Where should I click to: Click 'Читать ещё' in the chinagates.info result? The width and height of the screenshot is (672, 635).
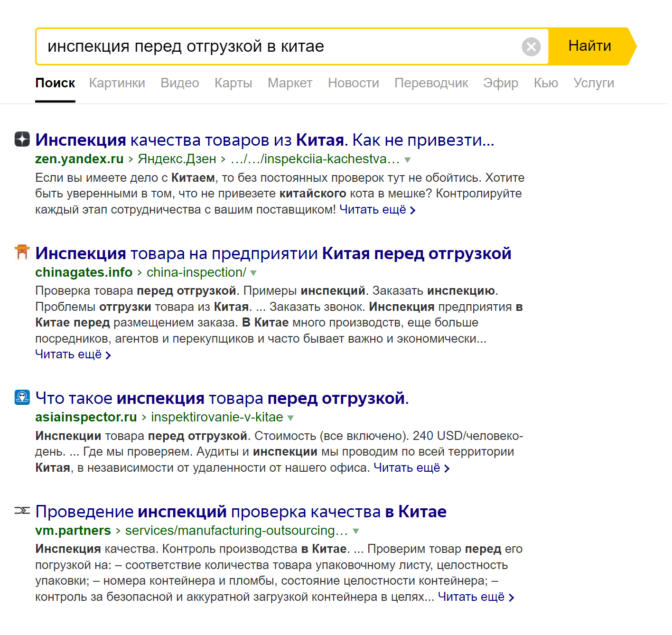[x=73, y=355]
